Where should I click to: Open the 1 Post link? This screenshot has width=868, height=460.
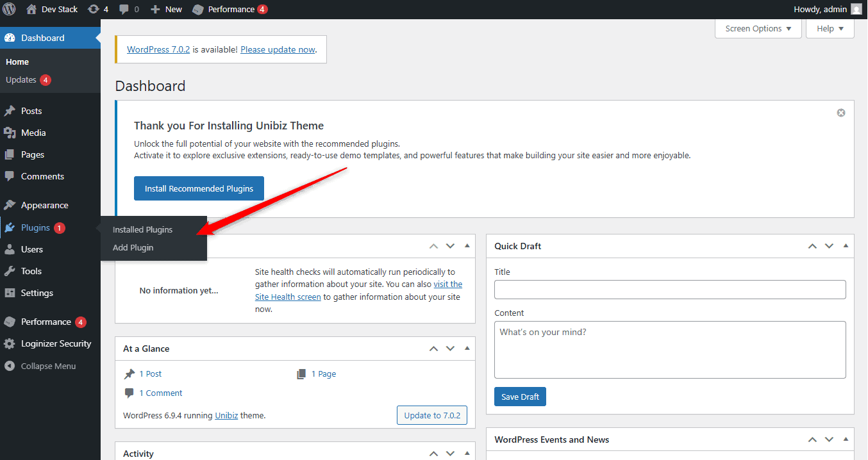point(151,374)
